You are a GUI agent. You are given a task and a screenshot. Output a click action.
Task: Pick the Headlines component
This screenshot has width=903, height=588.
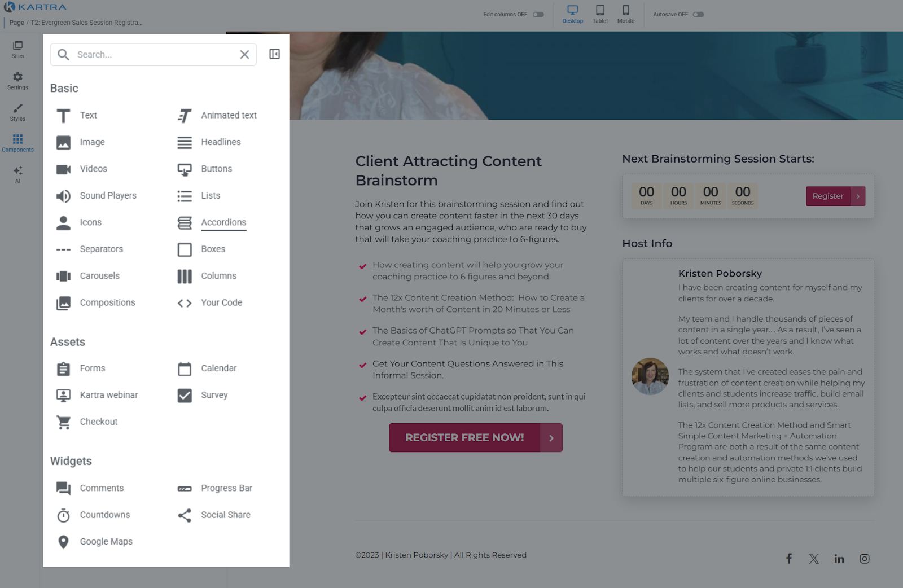point(209,142)
